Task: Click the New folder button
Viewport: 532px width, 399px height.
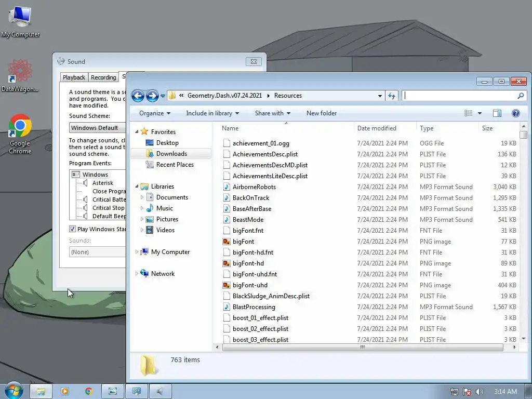Action: (322, 113)
